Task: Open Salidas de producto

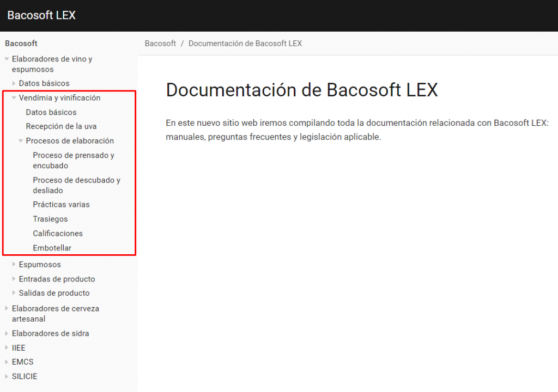Action: tap(54, 293)
